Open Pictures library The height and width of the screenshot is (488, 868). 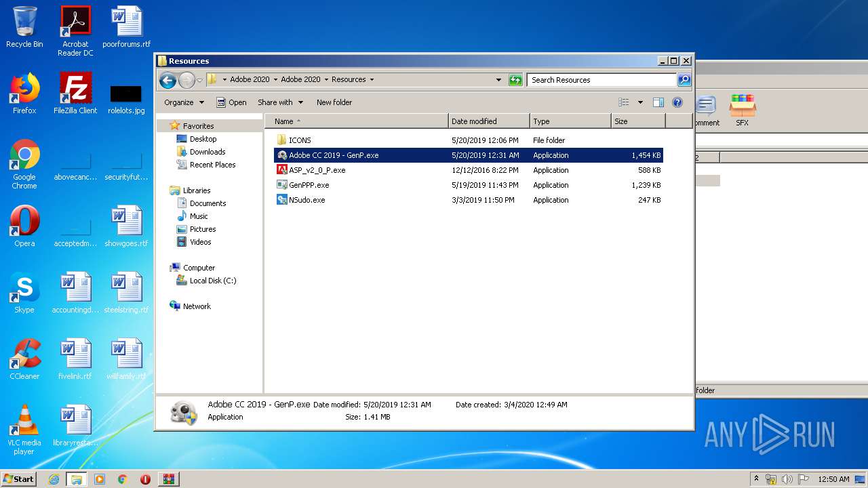point(203,229)
